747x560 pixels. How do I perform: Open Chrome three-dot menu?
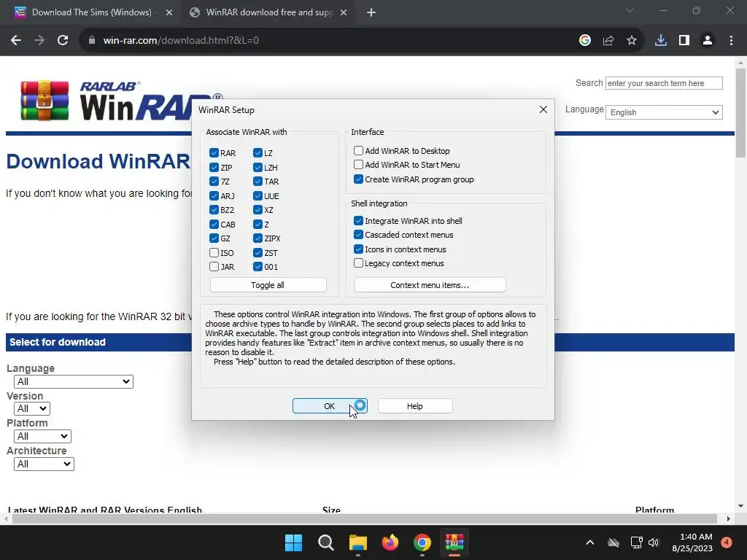point(731,41)
